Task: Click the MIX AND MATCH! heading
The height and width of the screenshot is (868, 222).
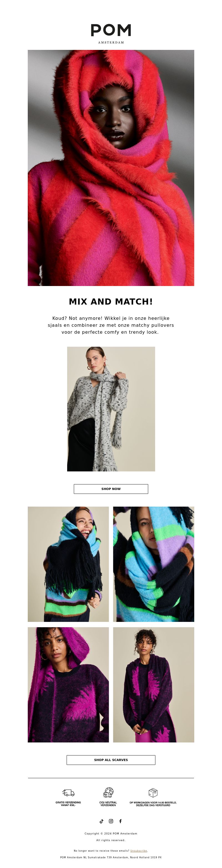Action: [x=111, y=302]
